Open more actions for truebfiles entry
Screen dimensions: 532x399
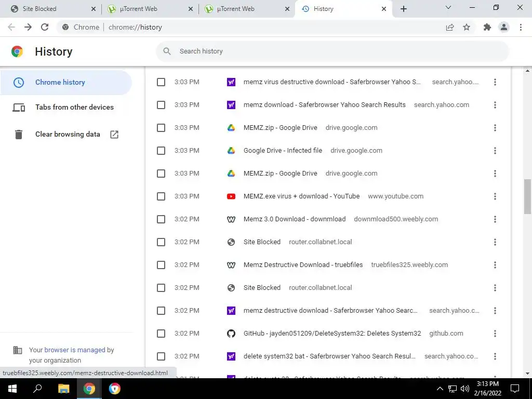(495, 265)
